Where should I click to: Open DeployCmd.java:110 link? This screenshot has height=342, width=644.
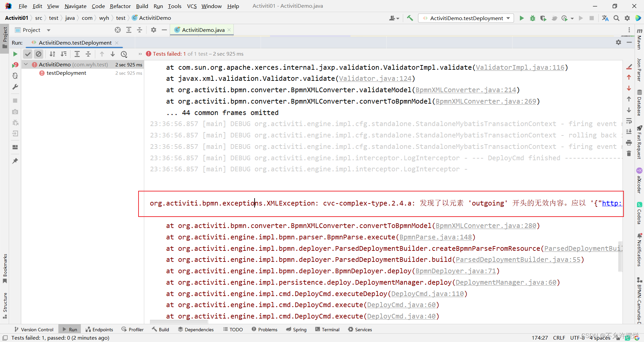tap(427, 294)
